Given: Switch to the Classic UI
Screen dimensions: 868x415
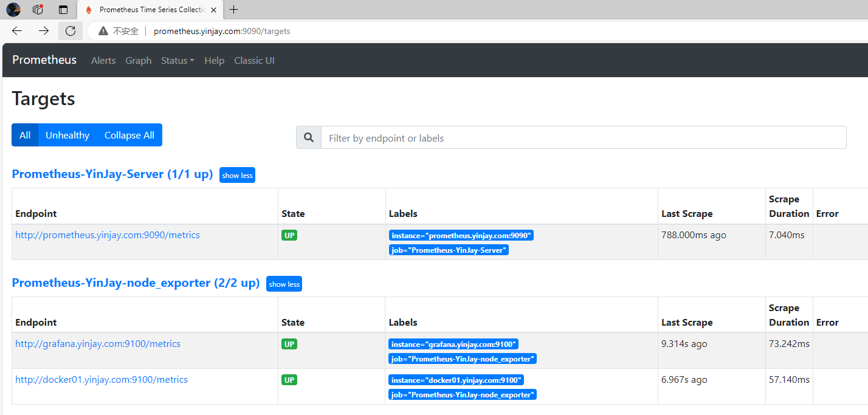Looking at the screenshot, I should point(254,60).
